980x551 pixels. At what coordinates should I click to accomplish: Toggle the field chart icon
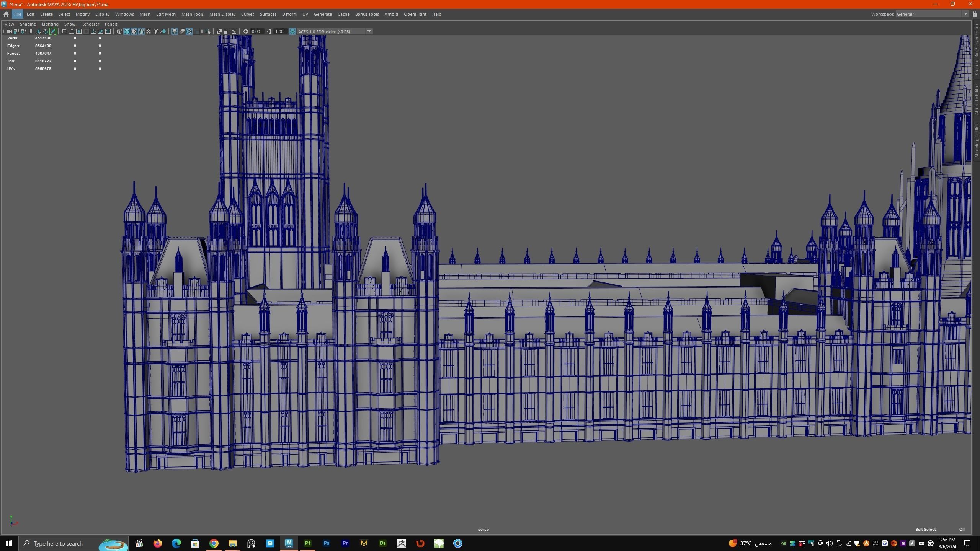(93, 31)
